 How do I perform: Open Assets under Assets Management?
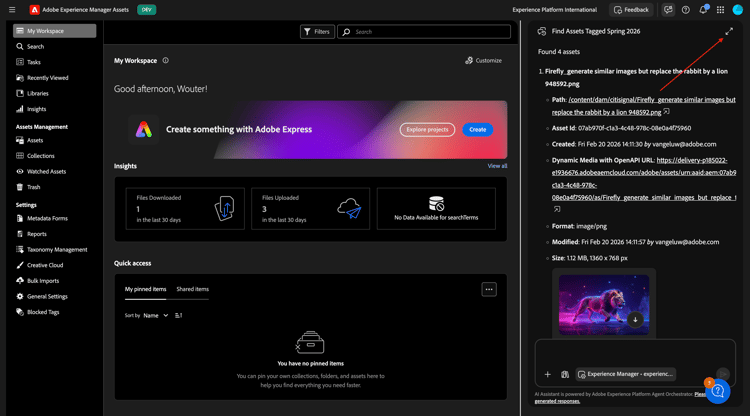30,140
